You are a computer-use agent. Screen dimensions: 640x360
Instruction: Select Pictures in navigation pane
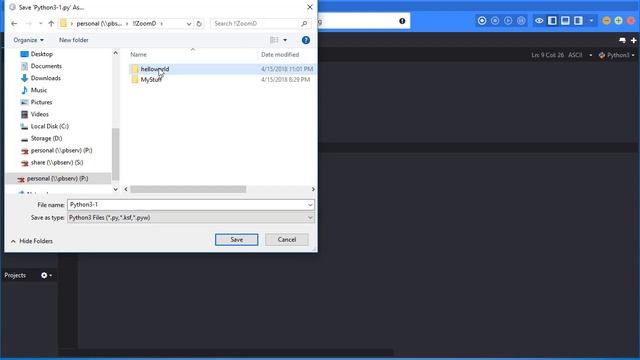(41, 102)
